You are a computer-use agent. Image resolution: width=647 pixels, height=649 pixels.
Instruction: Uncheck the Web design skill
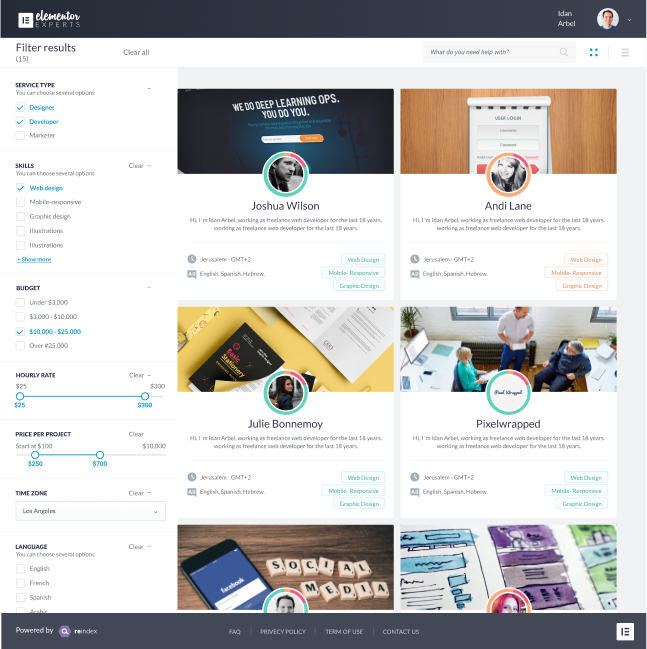tap(20, 188)
